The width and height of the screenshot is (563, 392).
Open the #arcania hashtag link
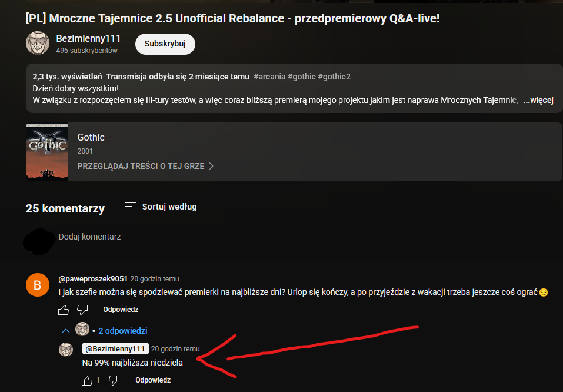click(x=269, y=77)
